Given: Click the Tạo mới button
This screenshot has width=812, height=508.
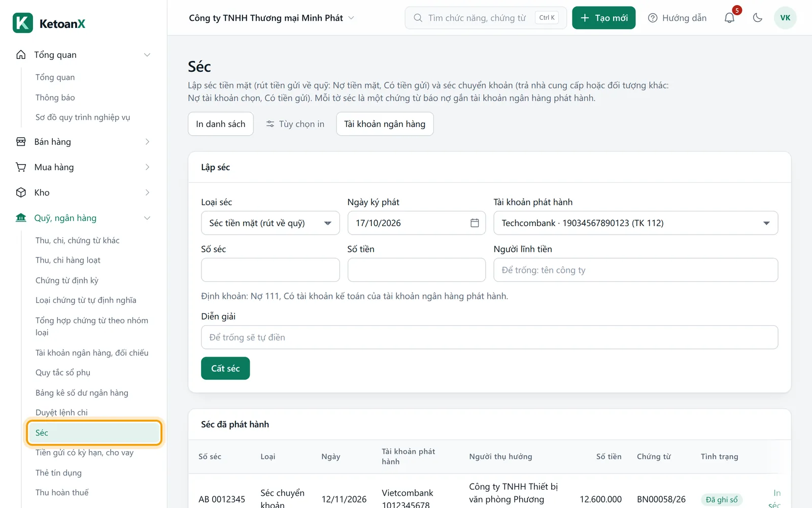Looking at the screenshot, I should click(x=604, y=18).
